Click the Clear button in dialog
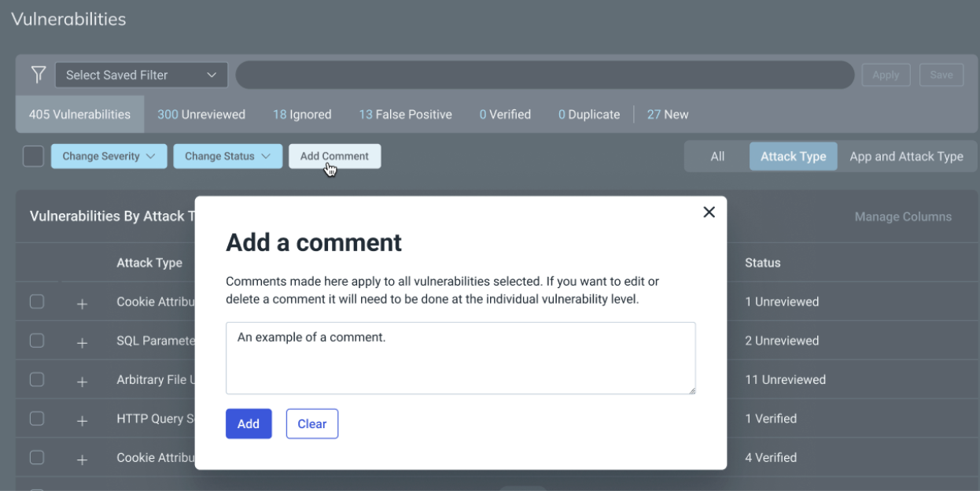The width and height of the screenshot is (980, 491). [x=311, y=423]
